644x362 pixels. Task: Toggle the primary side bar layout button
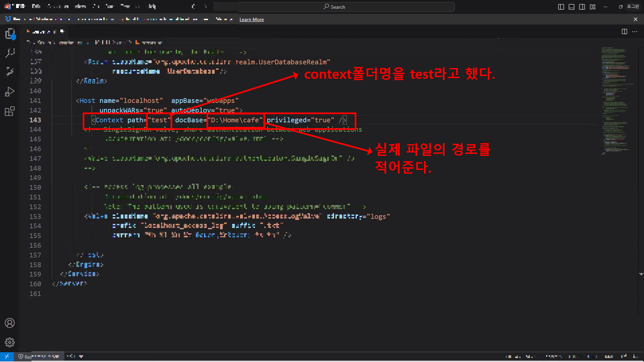coord(561,7)
